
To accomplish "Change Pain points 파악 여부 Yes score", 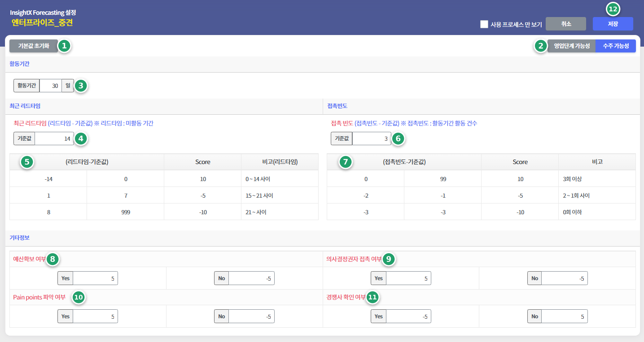I will [95, 316].
